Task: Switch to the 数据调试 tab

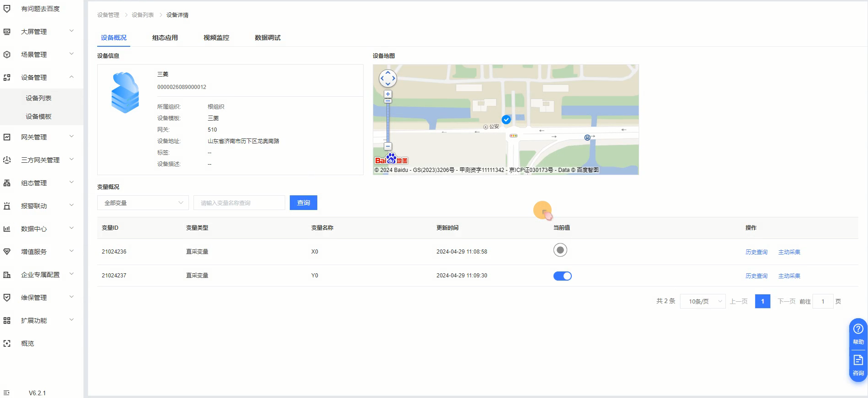Action: [x=267, y=38]
